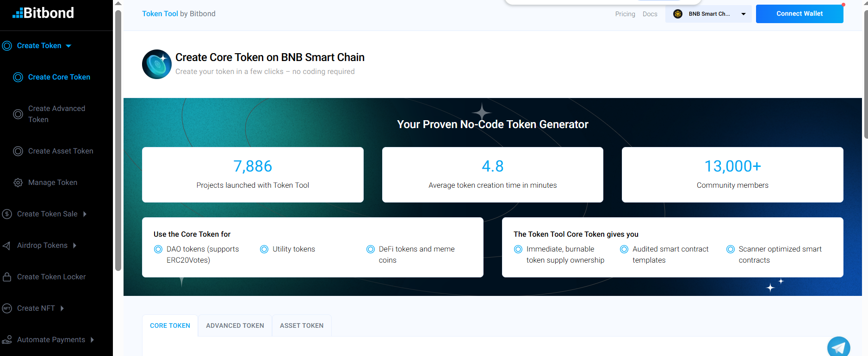The width and height of the screenshot is (868, 356).
Task: Open Create Token Locker in sidebar
Action: click(51, 277)
